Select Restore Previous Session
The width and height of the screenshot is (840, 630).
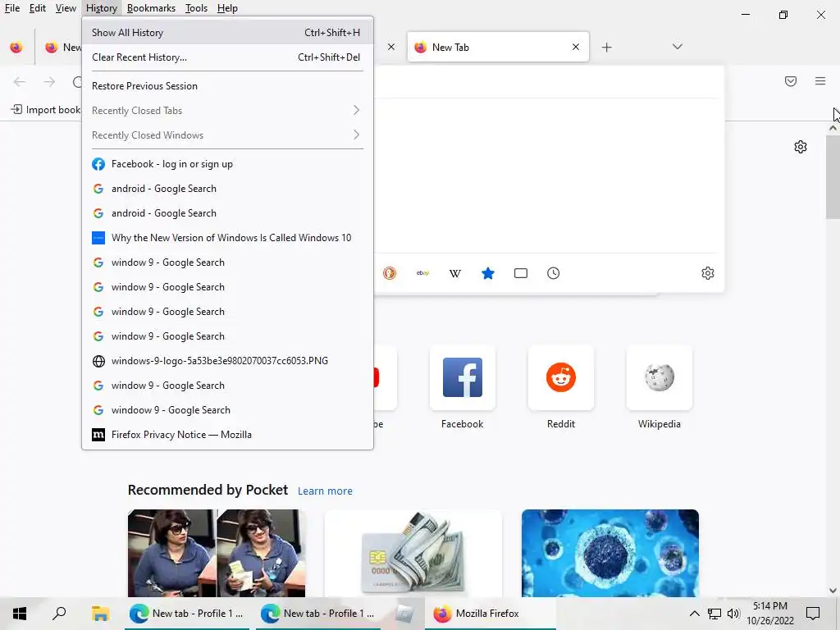click(x=227, y=85)
